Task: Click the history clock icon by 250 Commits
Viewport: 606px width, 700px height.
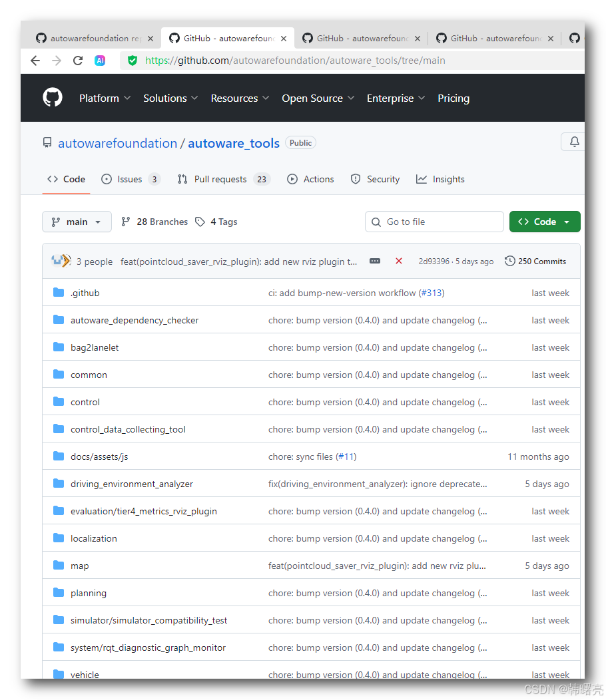Action: click(510, 261)
